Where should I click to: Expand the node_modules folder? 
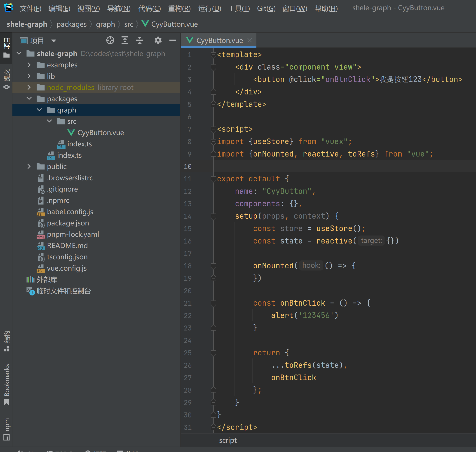click(x=29, y=87)
